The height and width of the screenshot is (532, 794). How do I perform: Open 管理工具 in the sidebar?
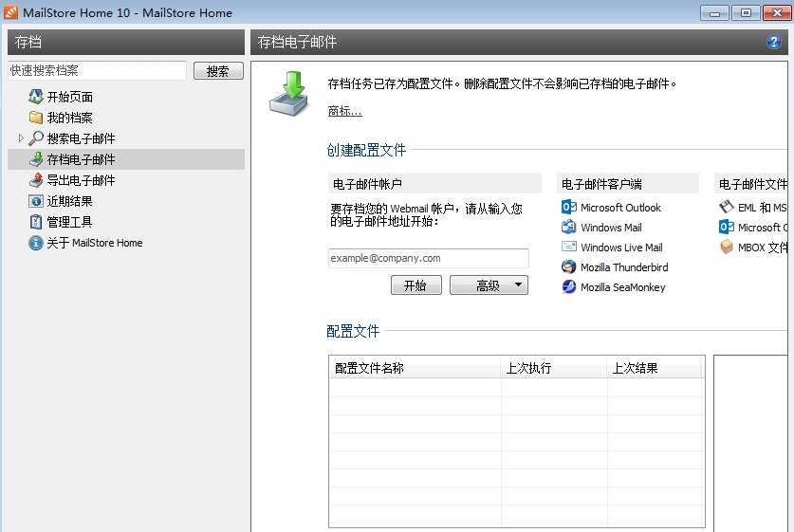pyautogui.click(x=70, y=222)
